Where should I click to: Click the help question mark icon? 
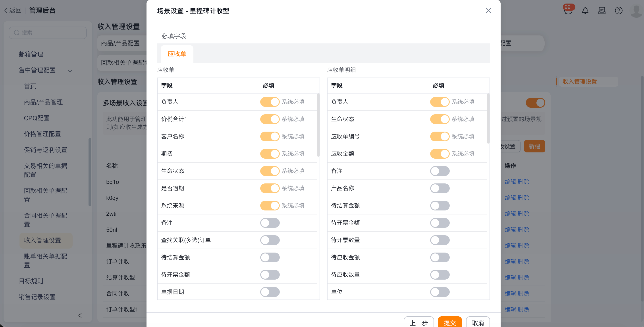click(619, 11)
